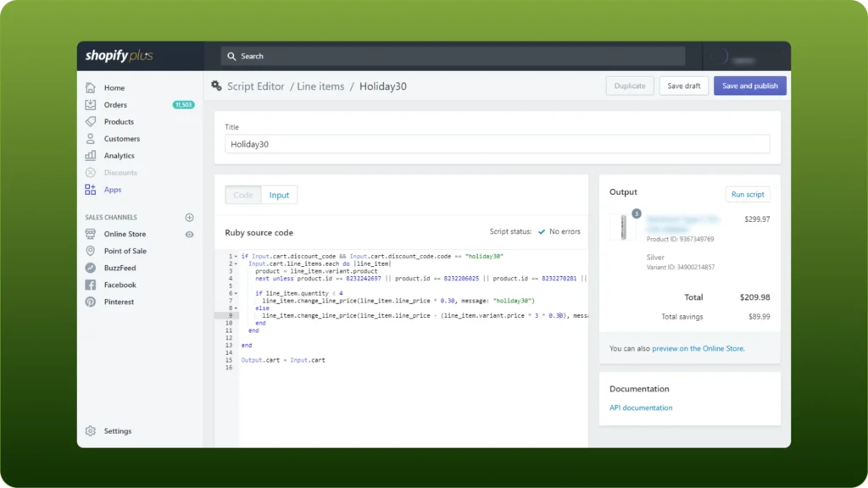Screen dimensions: 868x488
Task: Switch to the Input tab
Action: click(x=279, y=195)
